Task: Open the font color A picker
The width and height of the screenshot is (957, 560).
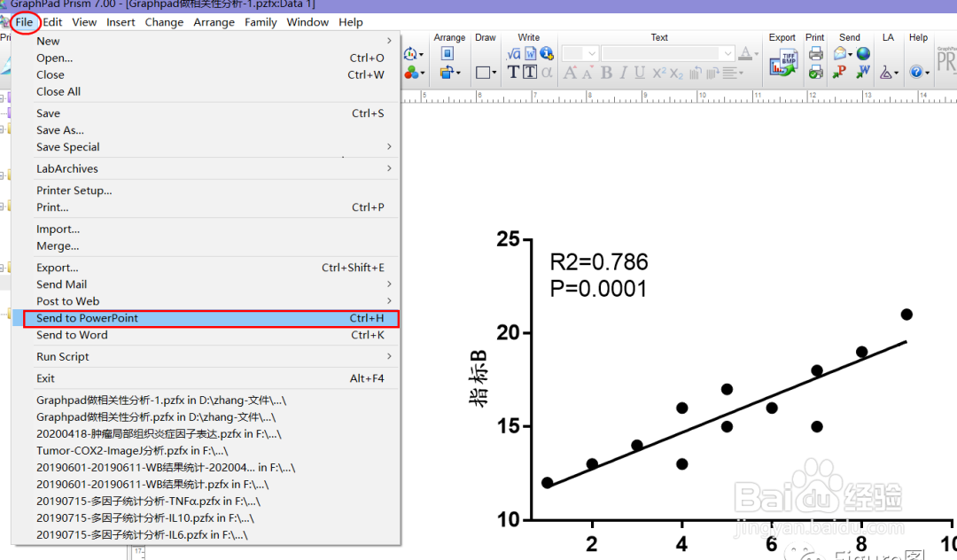Action: click(x=748, y=54)
